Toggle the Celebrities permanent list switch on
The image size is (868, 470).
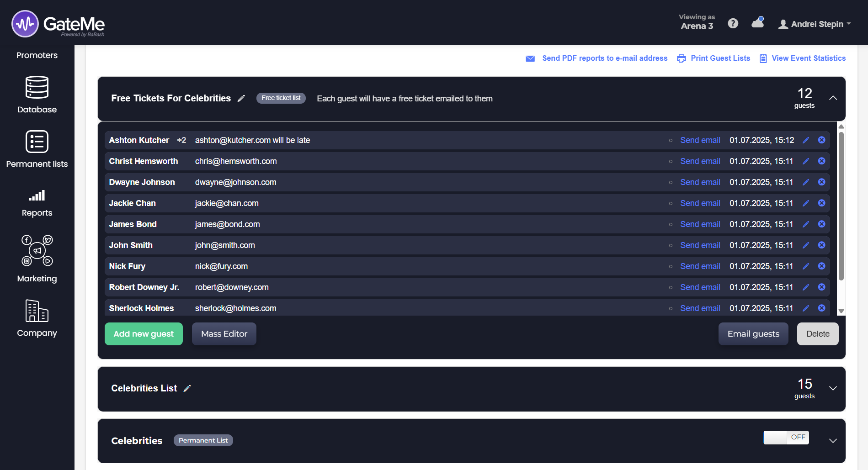786,437
